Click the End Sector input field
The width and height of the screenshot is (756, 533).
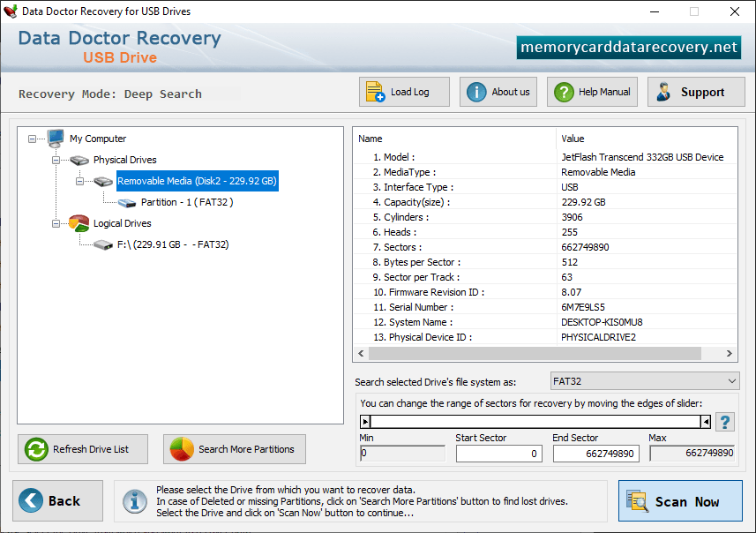point(596,454)
